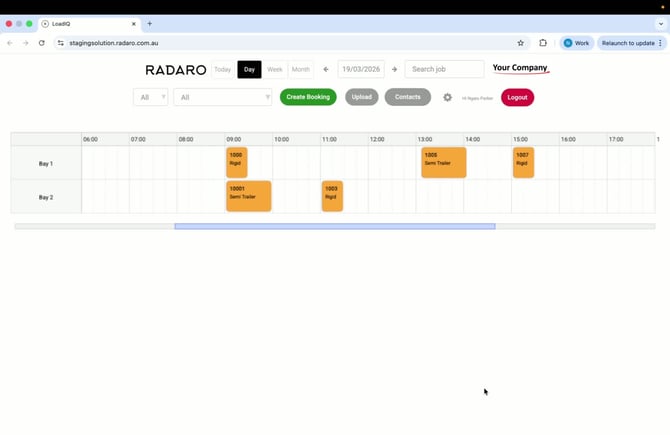Open browser extensions puzzle icon

543,43
